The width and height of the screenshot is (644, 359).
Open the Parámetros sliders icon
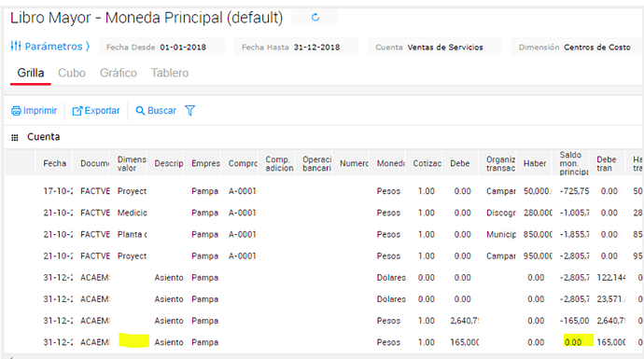pyautogui.click(x=16, y=46)
